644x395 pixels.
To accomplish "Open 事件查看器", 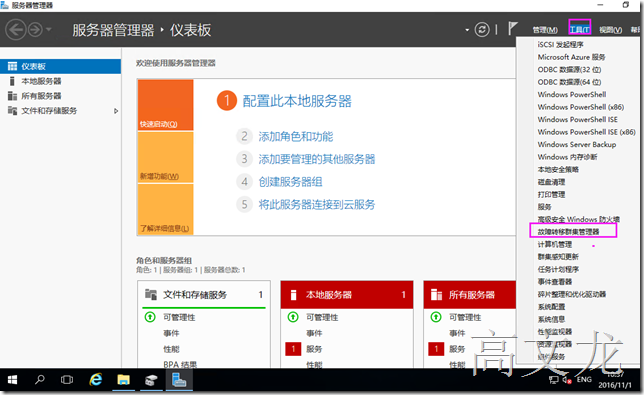I will coord(554,282).
